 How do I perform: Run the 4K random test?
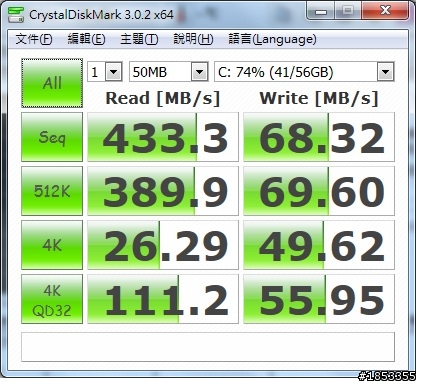(52, 245)
